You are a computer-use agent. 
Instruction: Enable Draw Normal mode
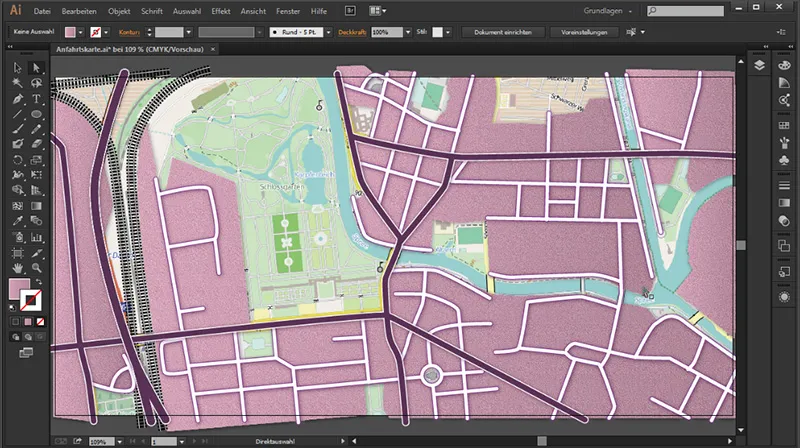[15, 337]
